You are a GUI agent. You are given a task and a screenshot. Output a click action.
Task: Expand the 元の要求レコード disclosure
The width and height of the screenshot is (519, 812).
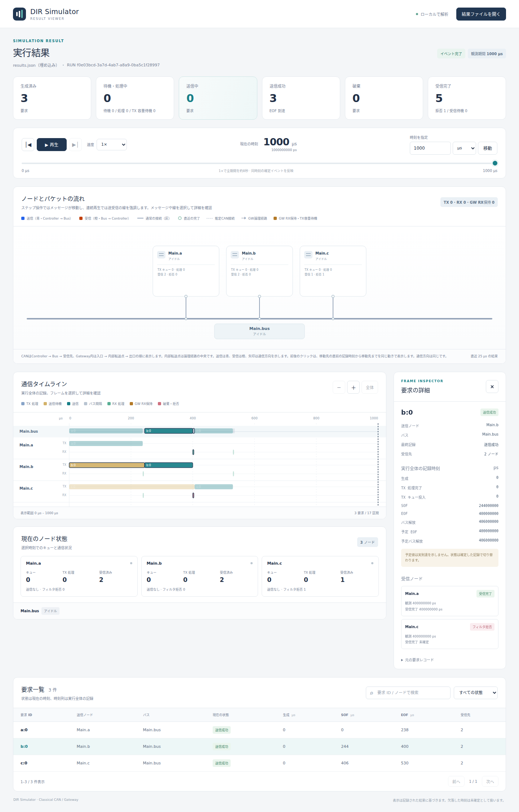coord(417,660)
